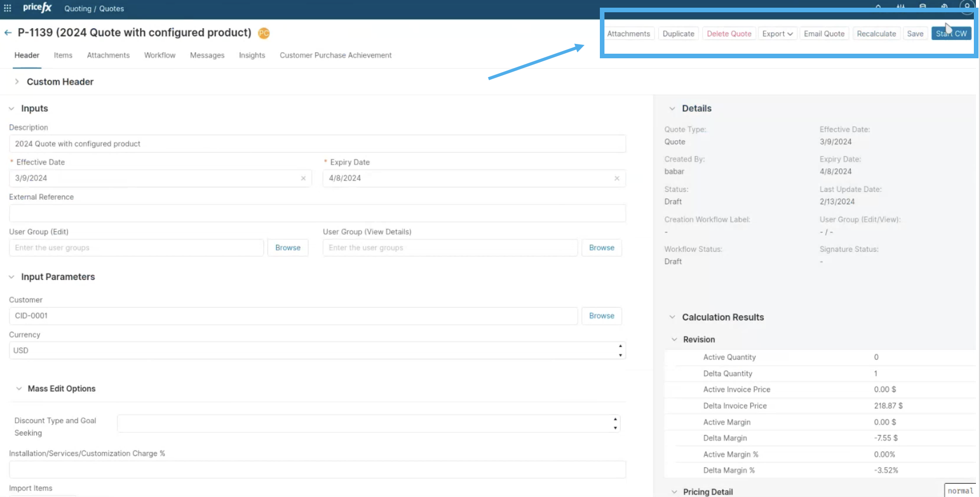Click the pricefx logo
980x497 pixels.
click(x=37, y=8)
